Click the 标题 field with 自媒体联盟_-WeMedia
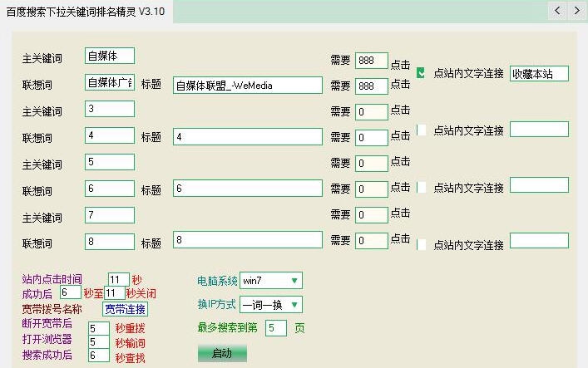The image size is (588, 368). tap(248, 86)
